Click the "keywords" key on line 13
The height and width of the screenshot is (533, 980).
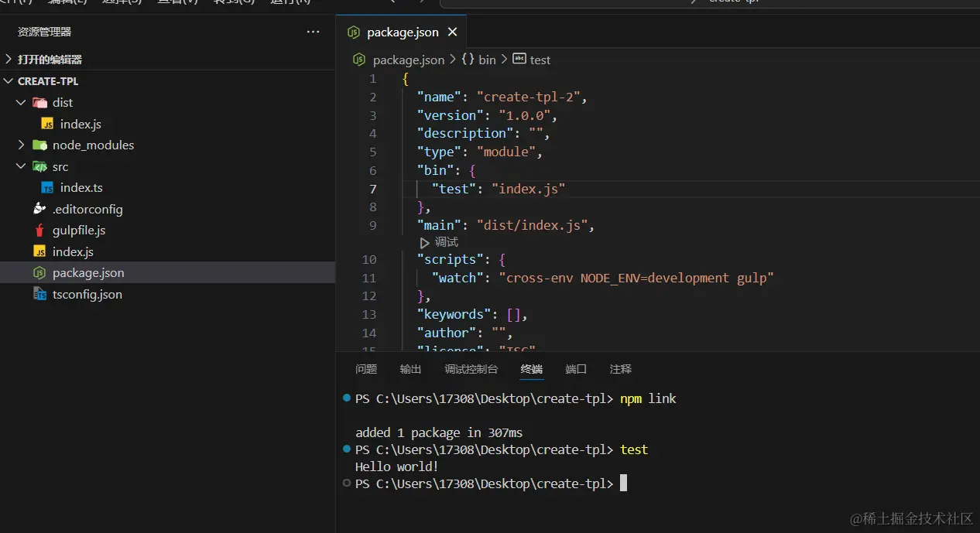point(454,314)
